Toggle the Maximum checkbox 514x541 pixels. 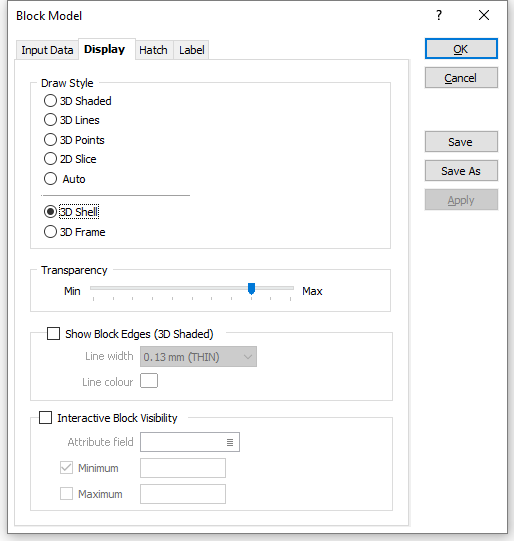click(66, 494)
